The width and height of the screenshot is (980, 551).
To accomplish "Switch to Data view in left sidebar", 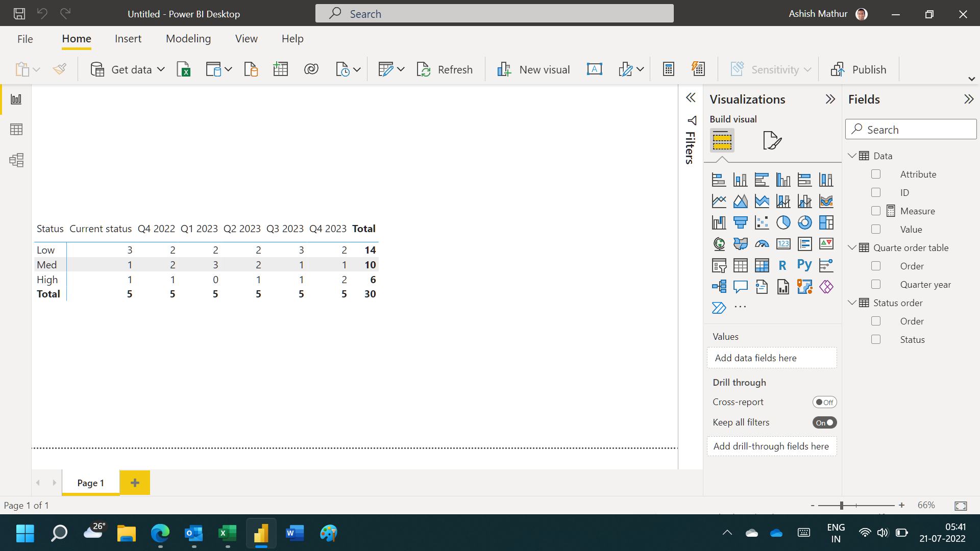I will point(16,130).
